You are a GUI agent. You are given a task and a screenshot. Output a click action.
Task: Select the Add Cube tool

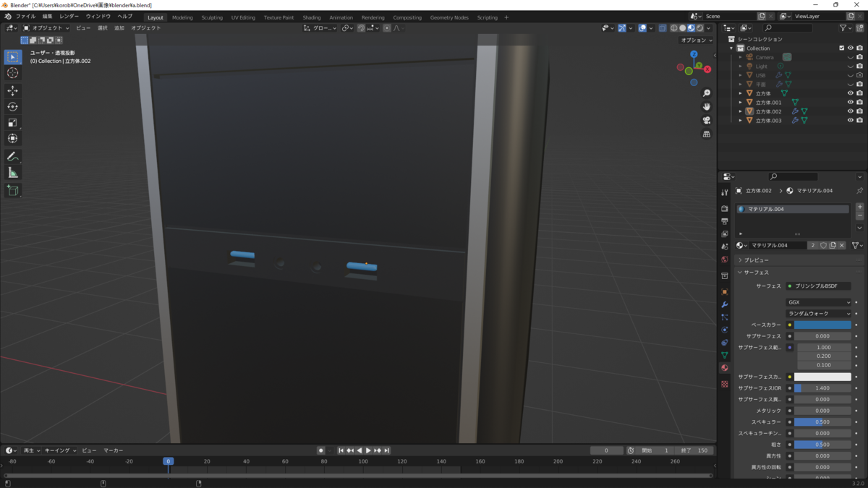click(13, 191)
